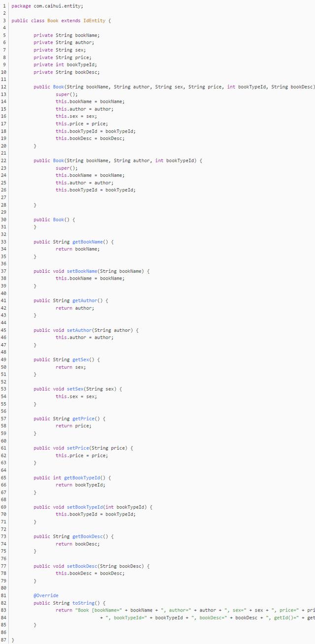Click the super() call on line 13
This screenshot has width=315, height=644.
click(66, 95)
